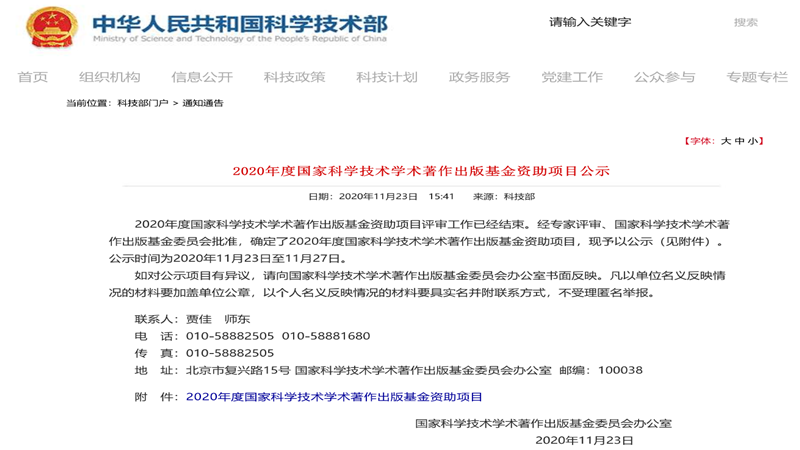The image size is (800, 450).
Task: Click the national emblem logo
Action: [x=52, y=28]
